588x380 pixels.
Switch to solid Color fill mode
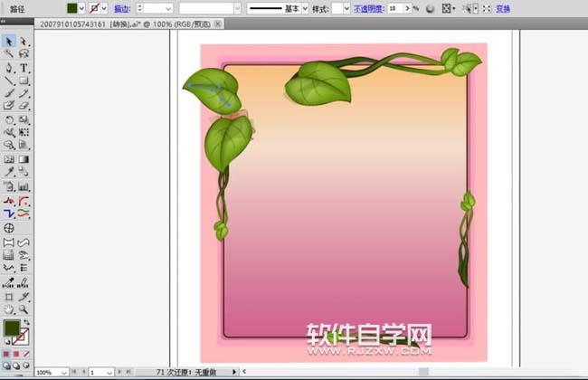point(6,354)
